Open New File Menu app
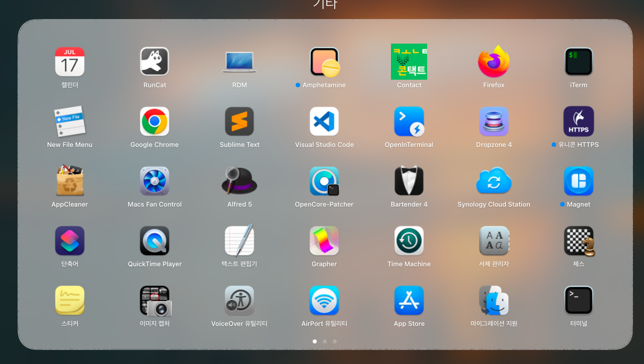 (x=70, y=121)
